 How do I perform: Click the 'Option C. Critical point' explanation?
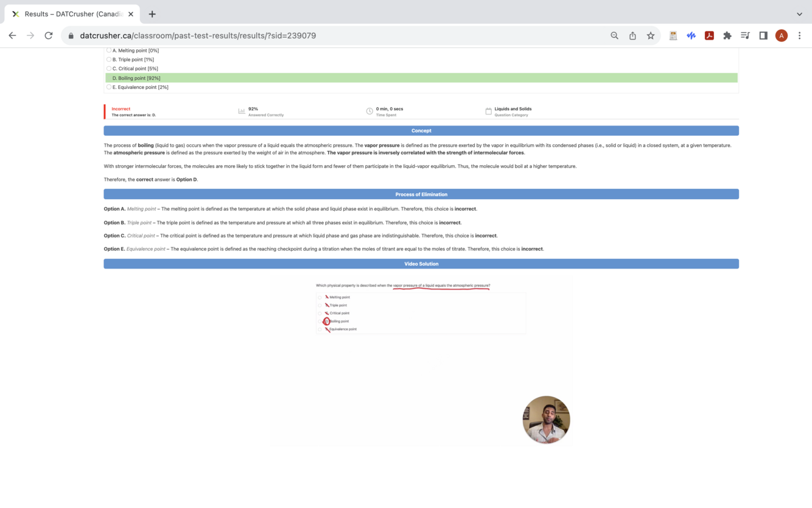[x=301, y=236]
